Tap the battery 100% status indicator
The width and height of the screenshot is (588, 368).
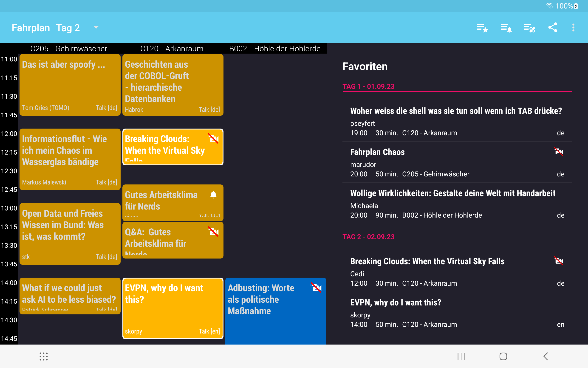pyautogui.click(x=567, y=6)
